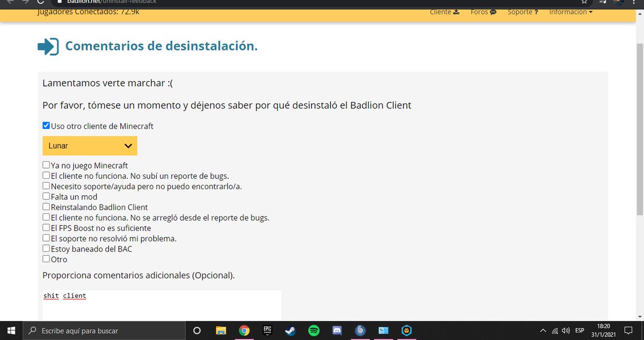Open Discord from taskbar
This screenshot has height=340, width=644.
pos(338,330)
